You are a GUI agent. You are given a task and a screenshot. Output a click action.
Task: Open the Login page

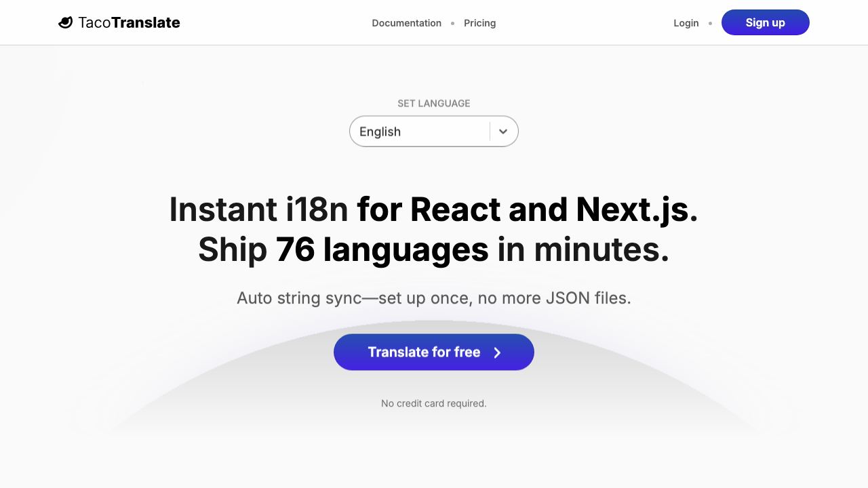point(686,23)
